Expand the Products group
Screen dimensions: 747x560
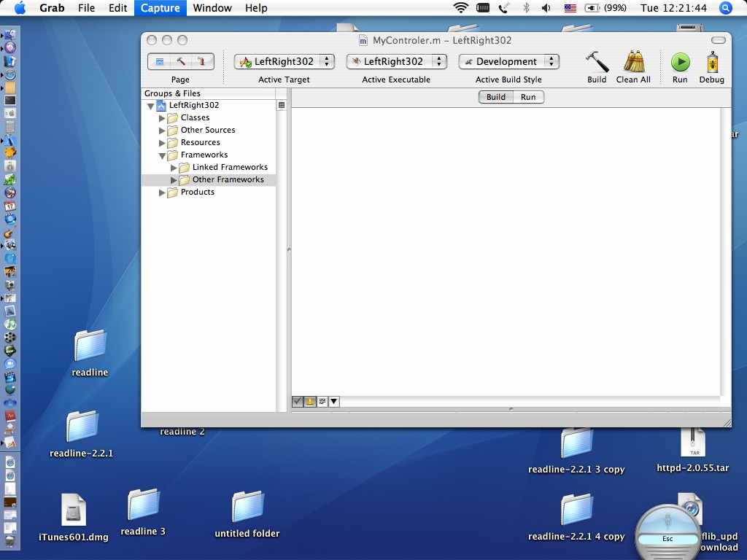click(162, 192)
